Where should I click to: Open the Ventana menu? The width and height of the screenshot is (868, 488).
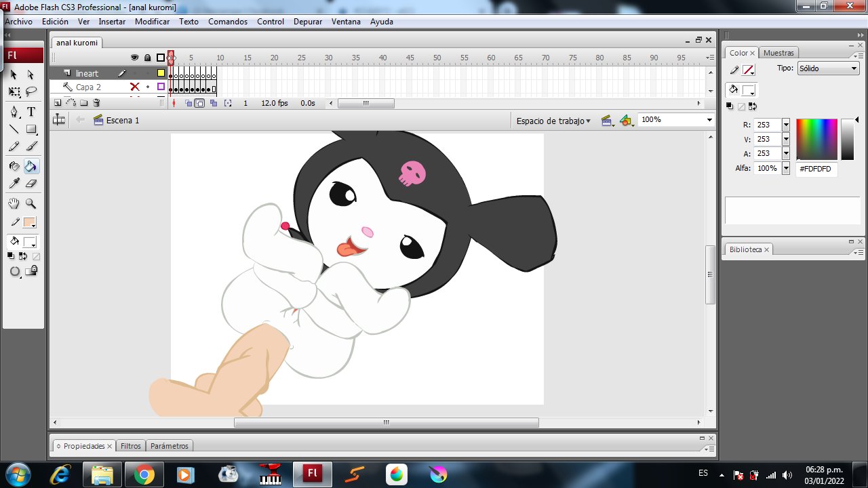[346, 22]
